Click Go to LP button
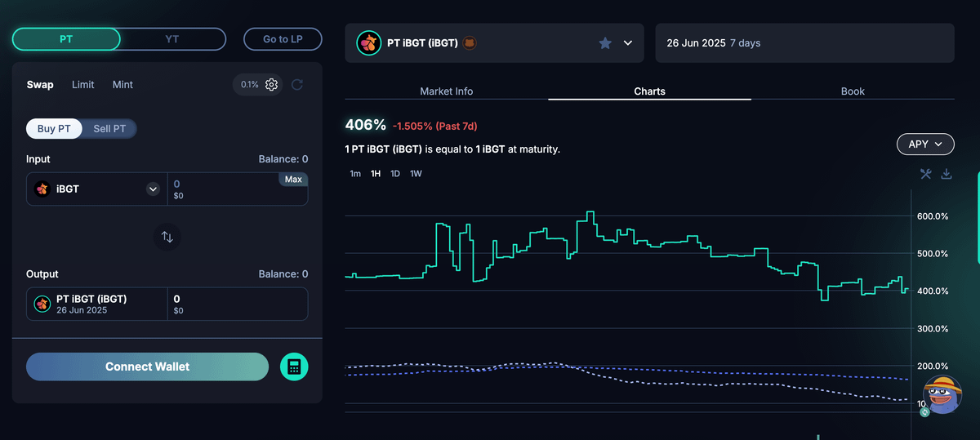This screenshot has height=440, width=980. pyautogui.click(x=283, y=39)
